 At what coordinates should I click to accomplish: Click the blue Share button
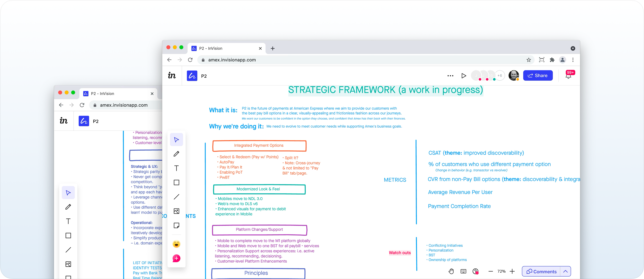[x=538, y=75]
